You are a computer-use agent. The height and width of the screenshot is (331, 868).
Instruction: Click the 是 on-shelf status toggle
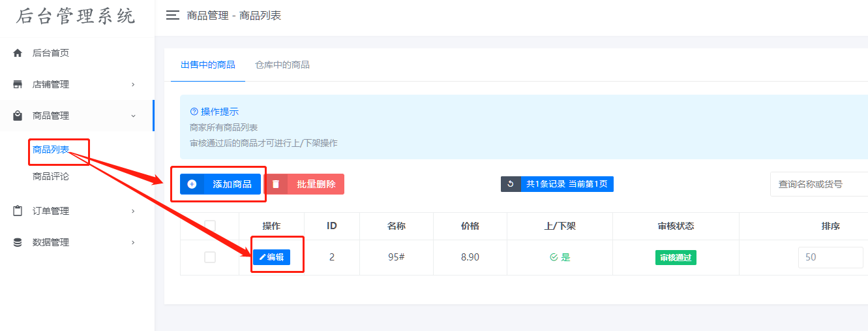pos(560,257)
